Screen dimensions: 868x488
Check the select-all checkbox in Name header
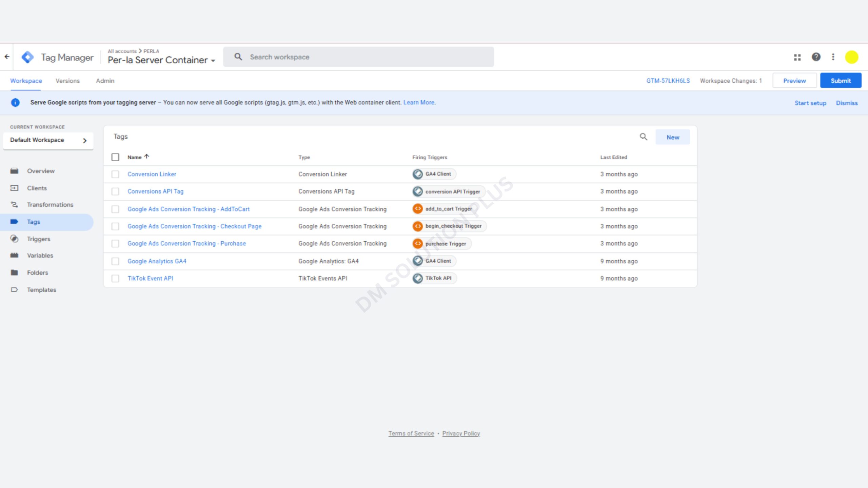click(115, 157)
